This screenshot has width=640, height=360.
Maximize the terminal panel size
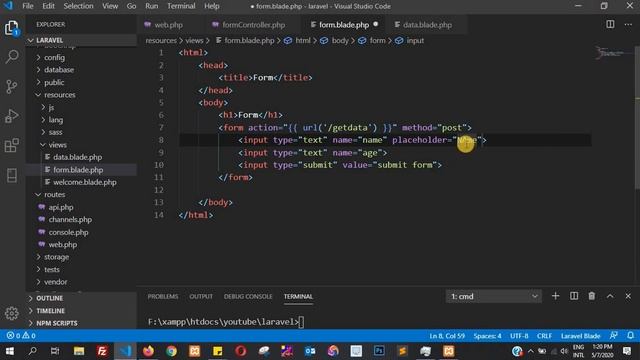point(610,296)
